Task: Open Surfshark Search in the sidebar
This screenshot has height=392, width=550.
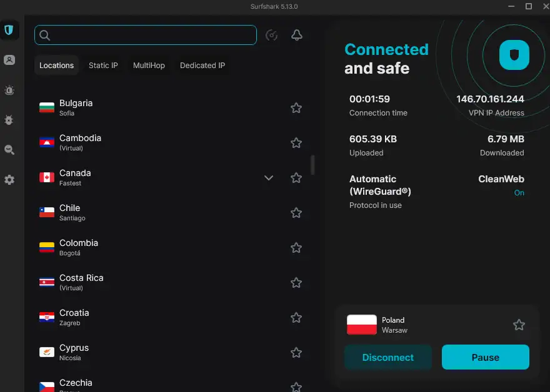Action: pyautogui.click(x=9, y=150)
